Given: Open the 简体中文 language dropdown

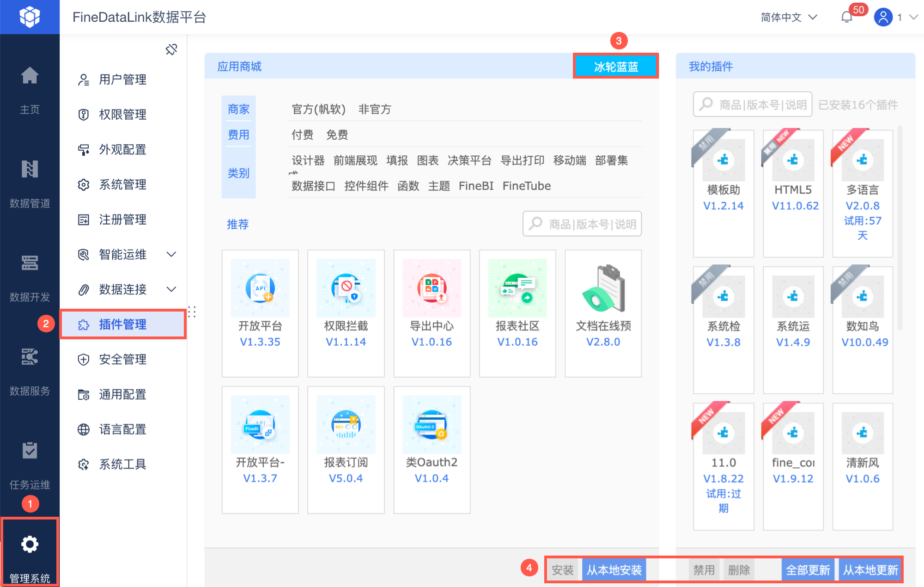Looking at the screenshot, I should point(789,18).
